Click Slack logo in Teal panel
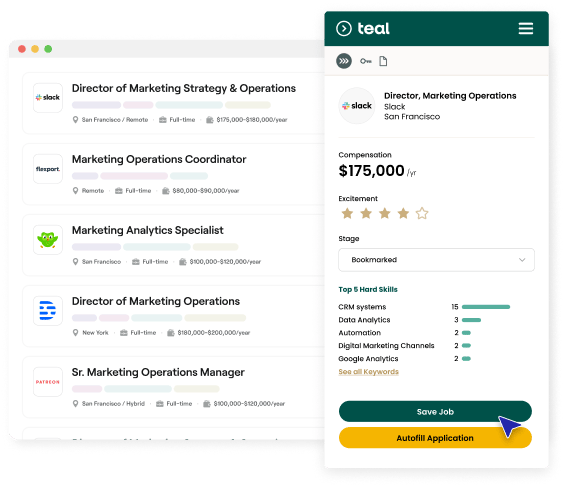 coord(357,106)
